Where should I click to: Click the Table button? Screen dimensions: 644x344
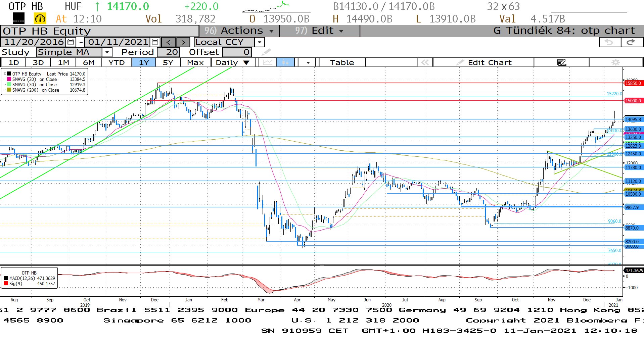click(342, 62)
